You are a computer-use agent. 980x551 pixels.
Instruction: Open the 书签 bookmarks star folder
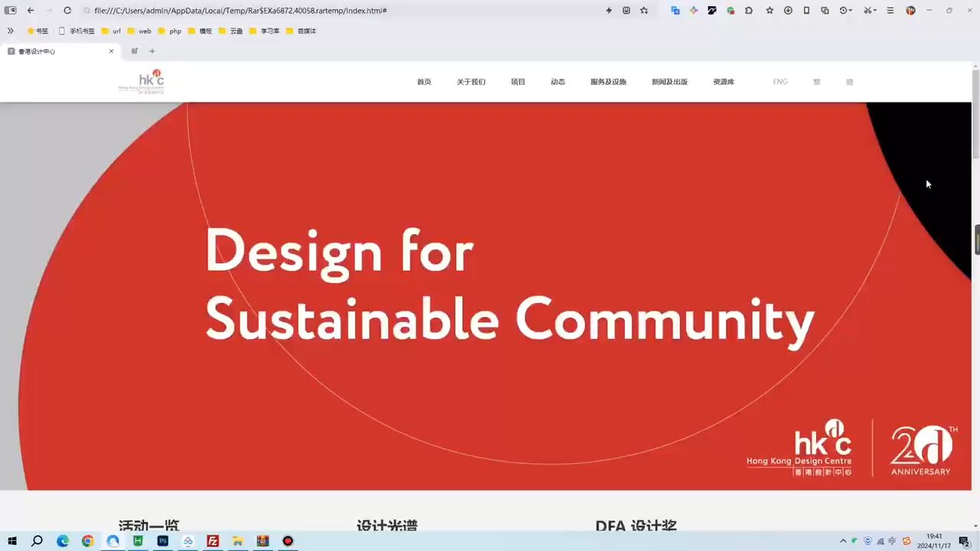(x=38, y=31)
